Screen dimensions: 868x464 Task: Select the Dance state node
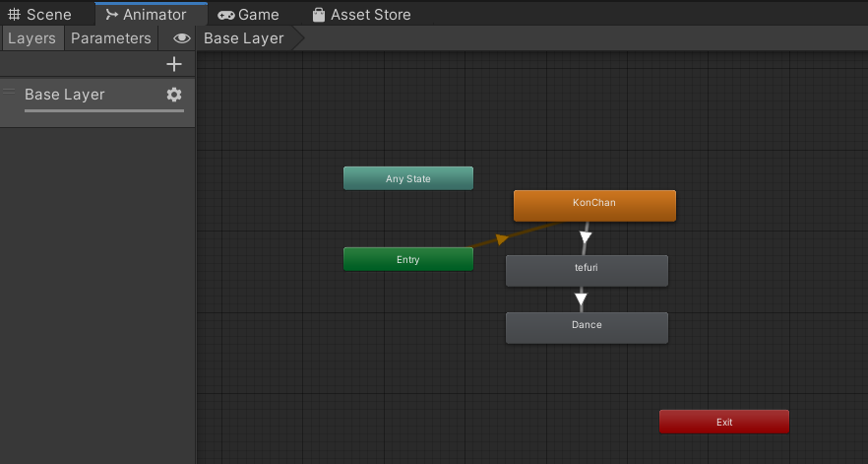click(x=587, y=328)
